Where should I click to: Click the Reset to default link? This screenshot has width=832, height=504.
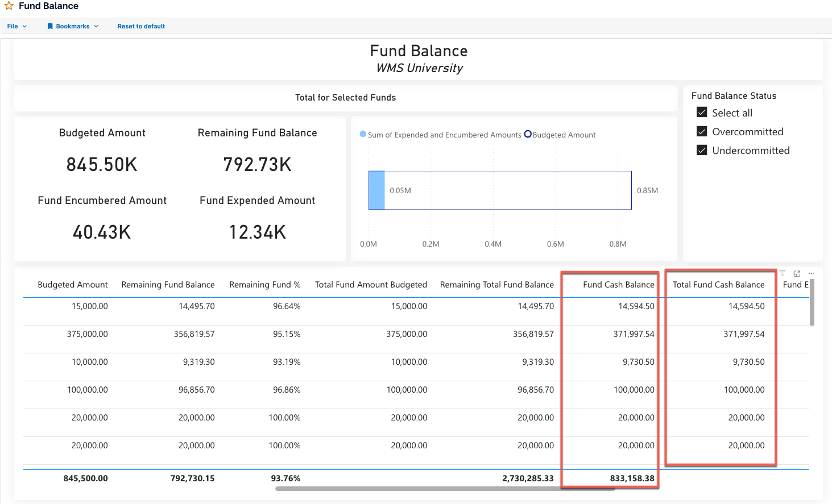point(141,26)
